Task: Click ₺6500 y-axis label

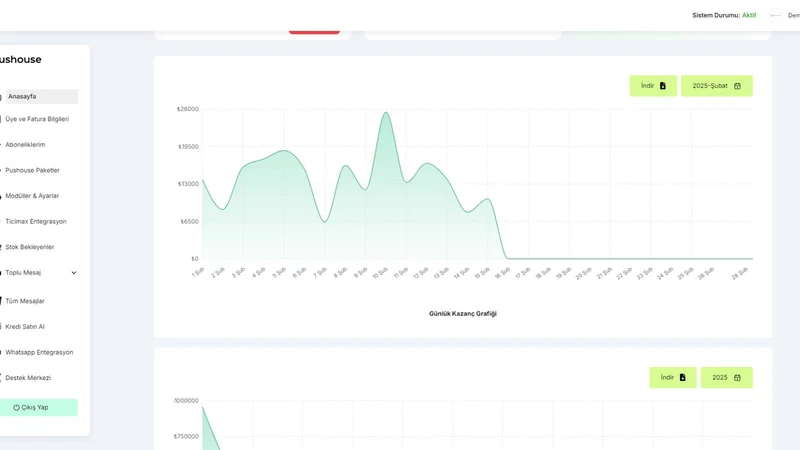Action: 189,221
